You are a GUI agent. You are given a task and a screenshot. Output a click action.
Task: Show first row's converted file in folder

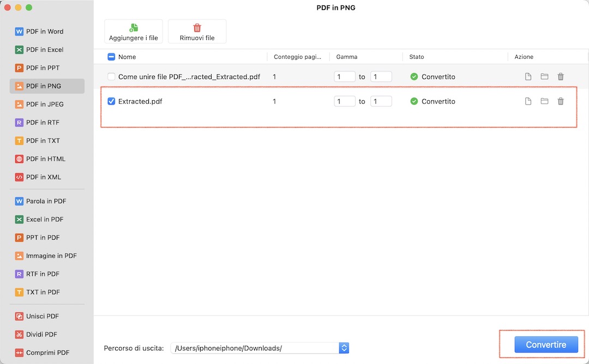[544, 77]
